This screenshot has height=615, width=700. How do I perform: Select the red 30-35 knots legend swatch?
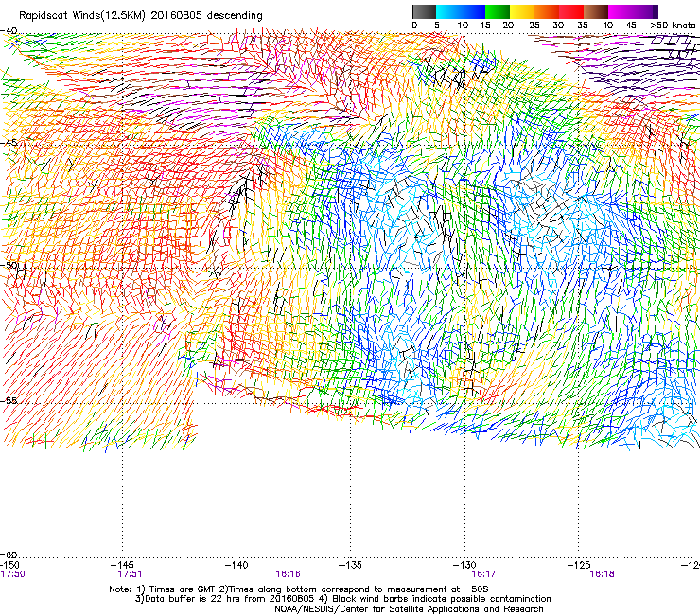(571, 11)
